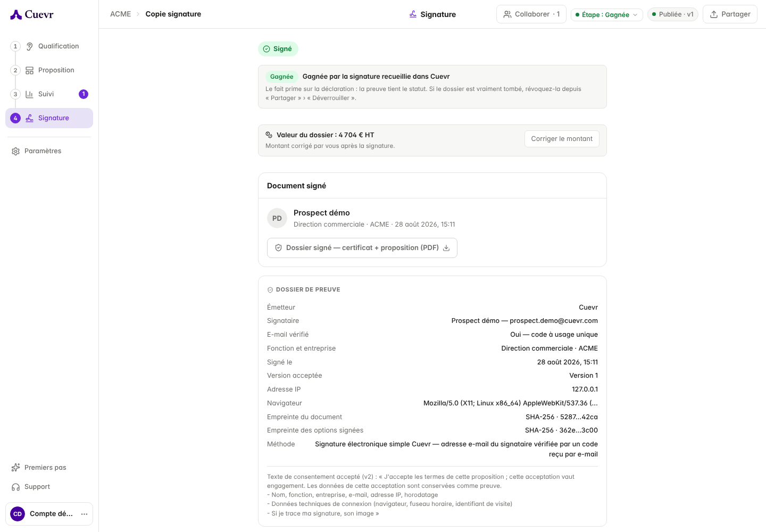Click the Suivi notification badge
The width and height of the screenshot is (766, 532).
(84, 94)
